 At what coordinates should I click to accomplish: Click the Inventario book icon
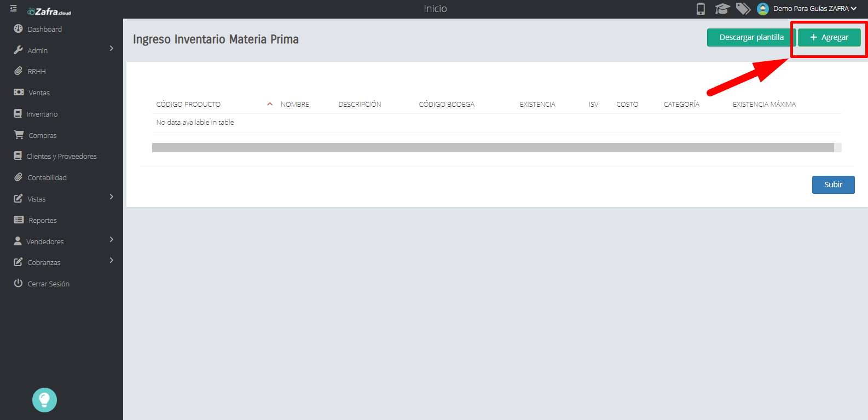click(18, 113)
